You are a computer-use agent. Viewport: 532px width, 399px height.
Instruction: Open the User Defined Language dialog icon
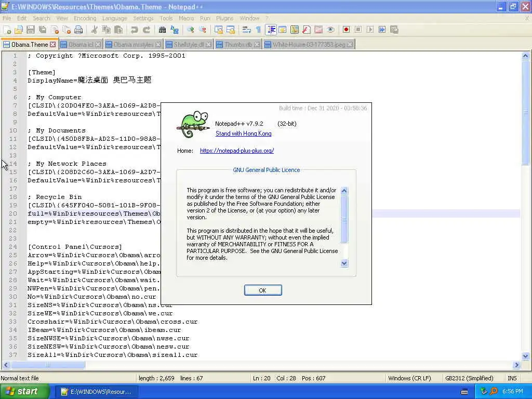coord(282,30)
